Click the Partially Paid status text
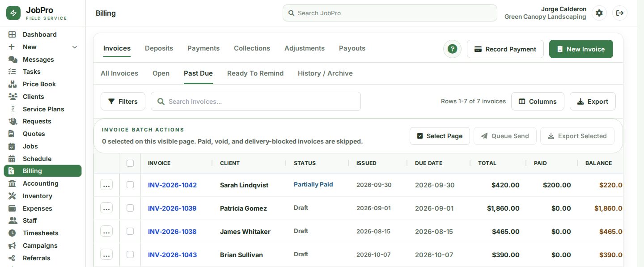This screenshot has height=267, width=644. (314, 184)
